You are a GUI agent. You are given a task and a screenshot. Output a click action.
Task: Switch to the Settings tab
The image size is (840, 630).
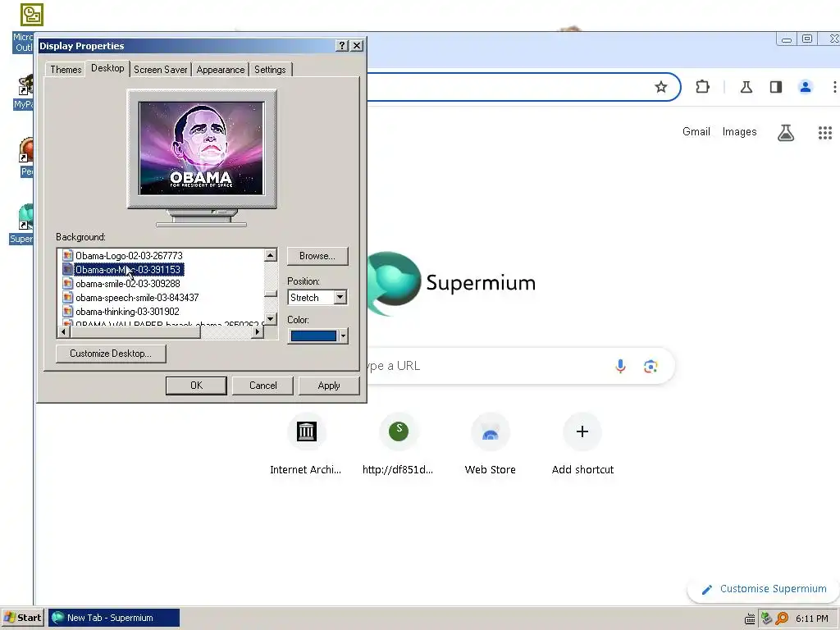(x=270, y=70)
